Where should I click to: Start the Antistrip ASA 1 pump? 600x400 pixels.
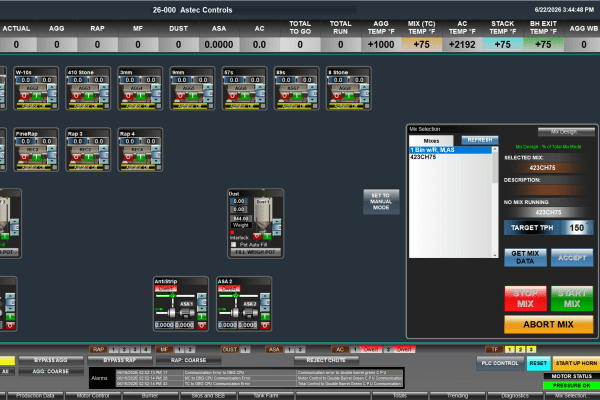[x=202, y=317]
